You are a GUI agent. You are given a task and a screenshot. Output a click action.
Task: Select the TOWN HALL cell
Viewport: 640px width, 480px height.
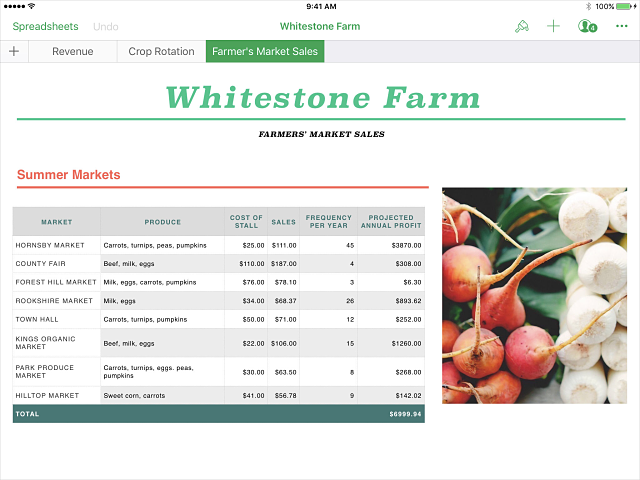pyautogui.click(x=57, y=319)
